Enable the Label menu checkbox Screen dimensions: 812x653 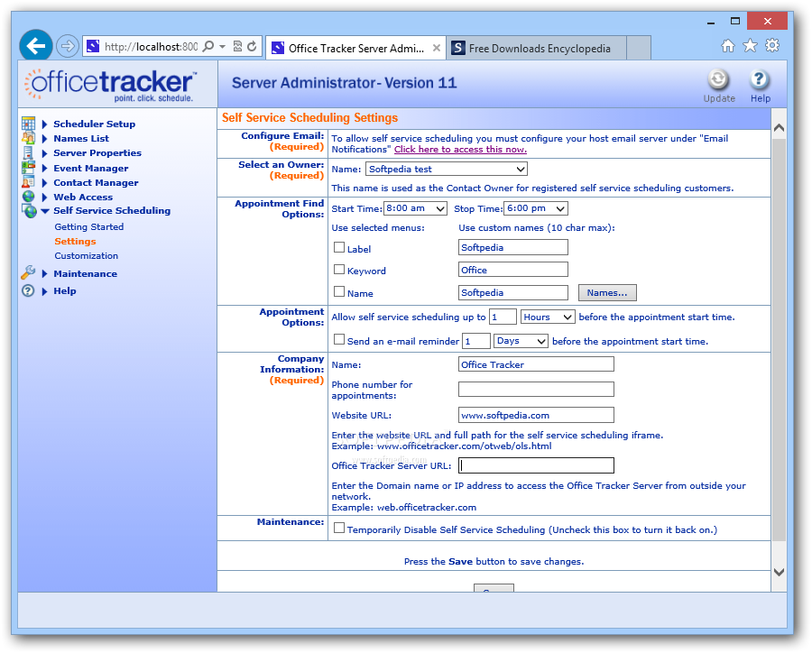click(339, 247)
